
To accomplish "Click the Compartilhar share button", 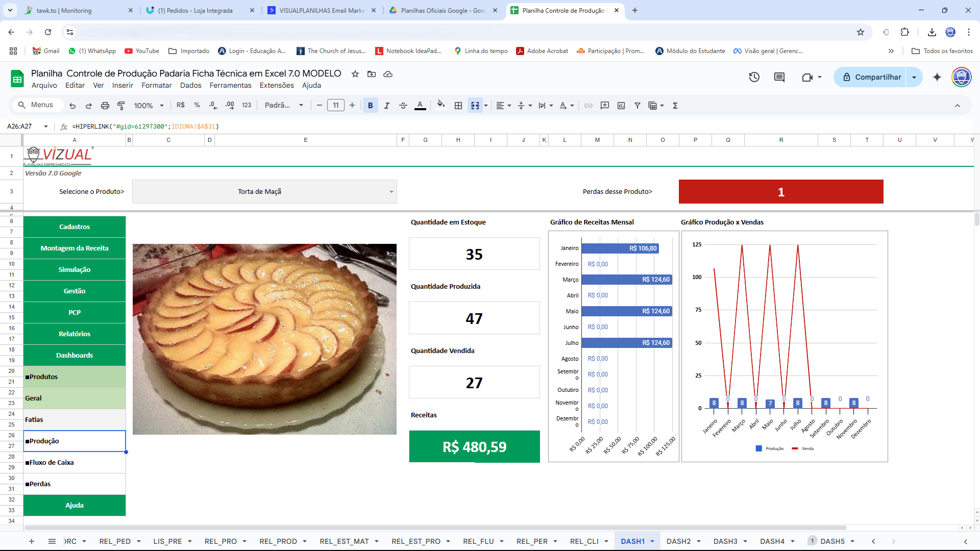I will (x=872, y=77).
